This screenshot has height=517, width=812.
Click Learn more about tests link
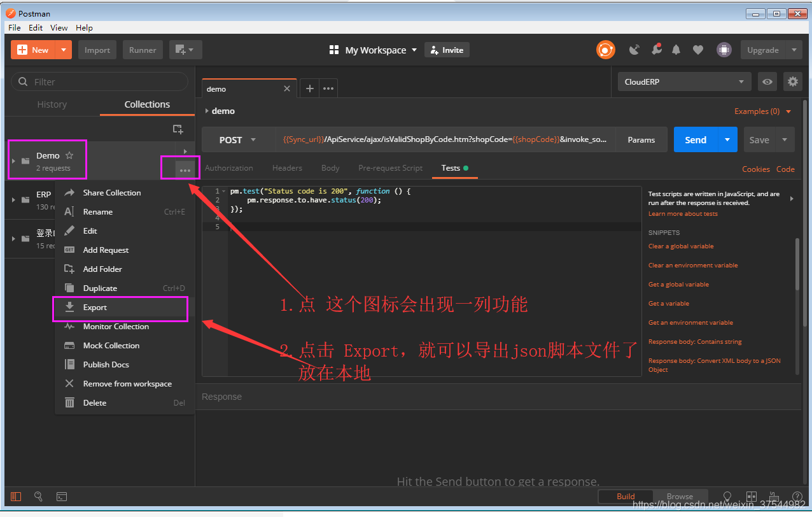683,214
